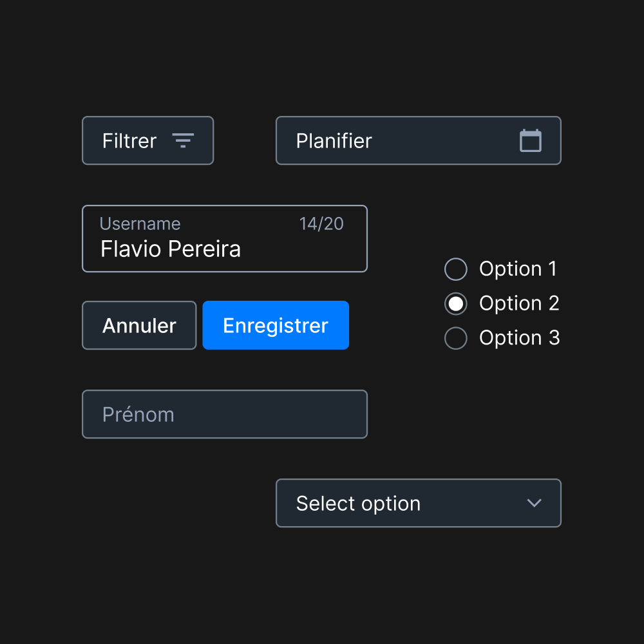Click the "Filtrer" button label
Screen dimensions: 644x644
point(129,141)
